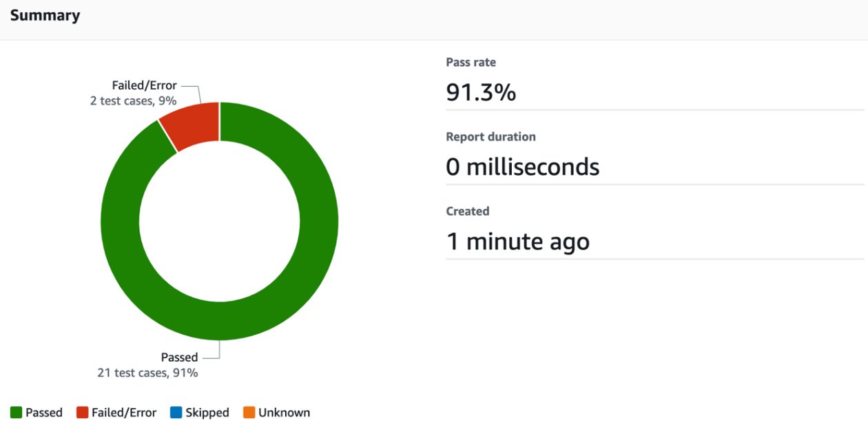The height and width of the screenshot is (434, 868).
Task: Click the Summary panel heading
Action: (45, 15)
